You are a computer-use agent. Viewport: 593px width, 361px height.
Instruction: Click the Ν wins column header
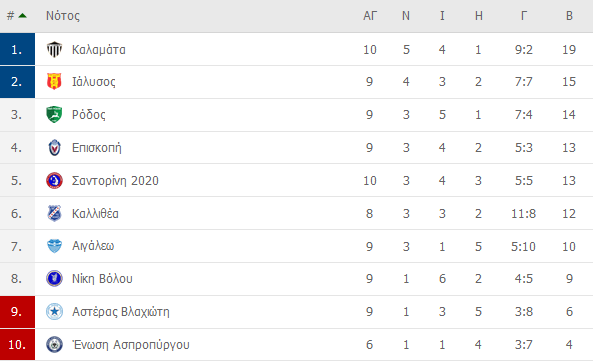(406, 15)
